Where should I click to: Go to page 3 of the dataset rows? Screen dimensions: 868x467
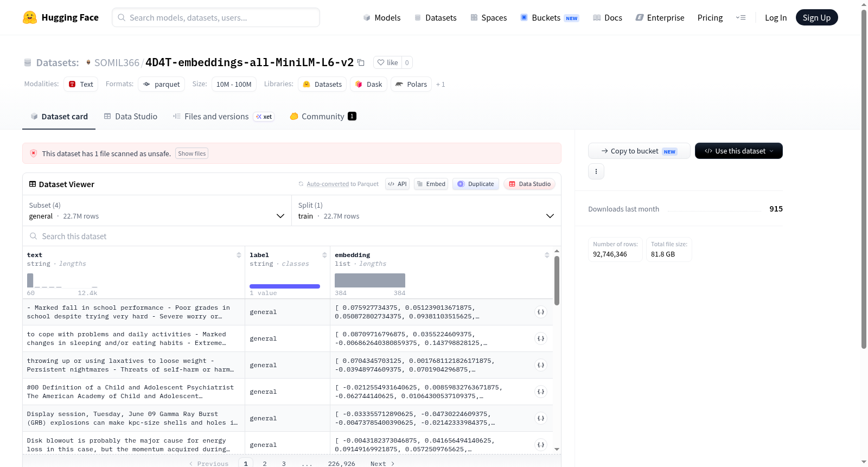pyautogui.click(x=284, y=464)
